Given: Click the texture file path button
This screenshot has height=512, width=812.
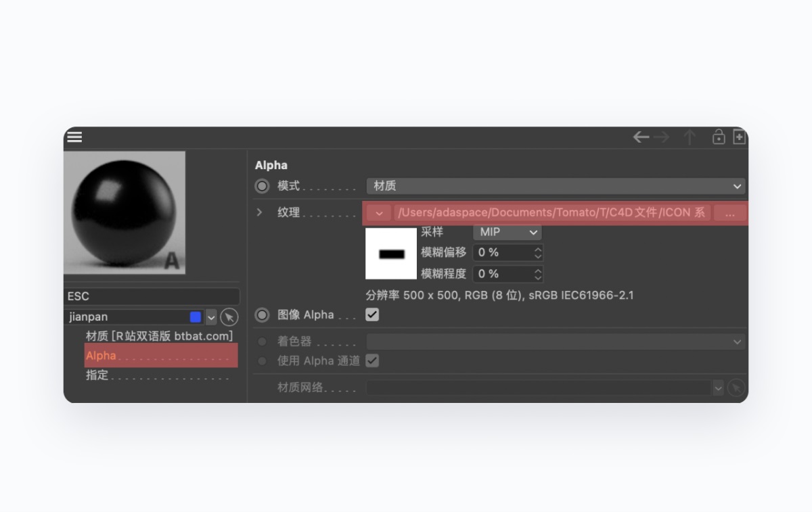Looking at the screenshot, I should (x=551, y=213).
